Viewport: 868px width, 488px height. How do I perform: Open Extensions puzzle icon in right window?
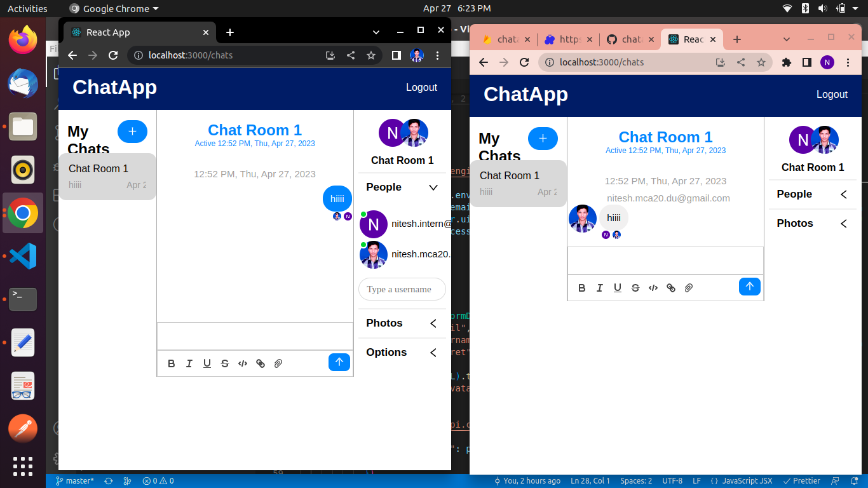pos(787,62)
